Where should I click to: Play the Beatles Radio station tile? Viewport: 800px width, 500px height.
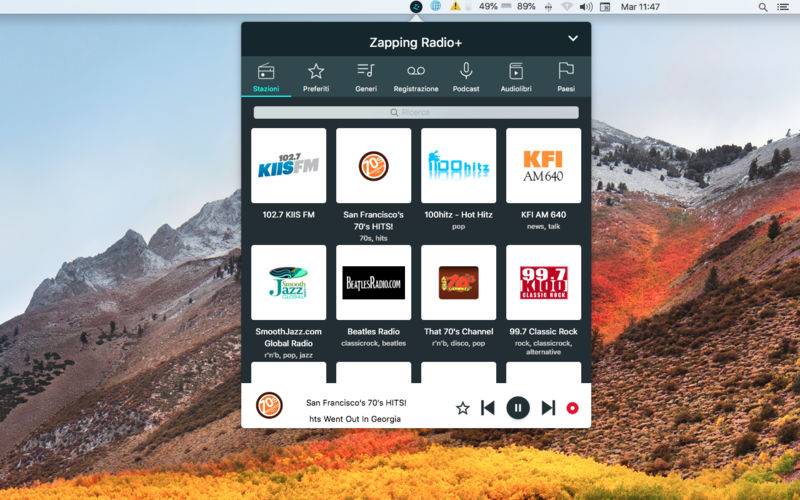click(373, 282)
